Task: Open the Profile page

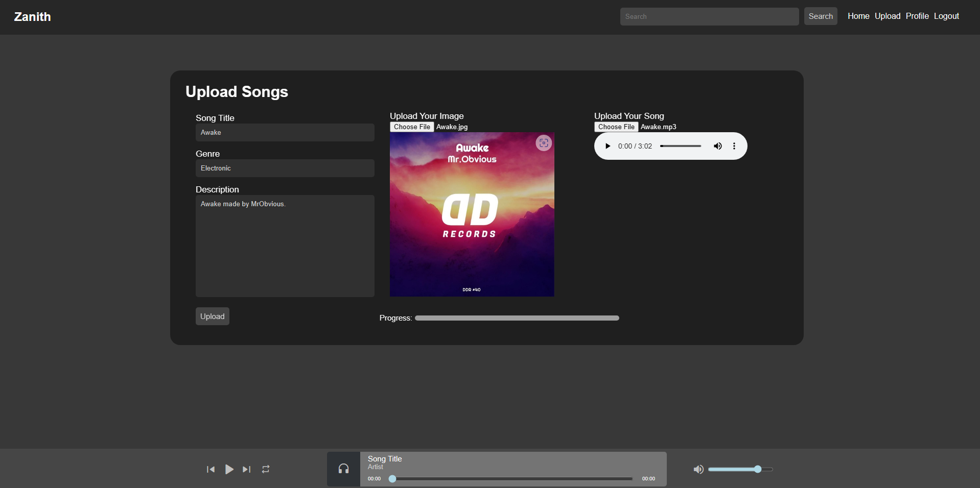Action: [x=917, y=16]
